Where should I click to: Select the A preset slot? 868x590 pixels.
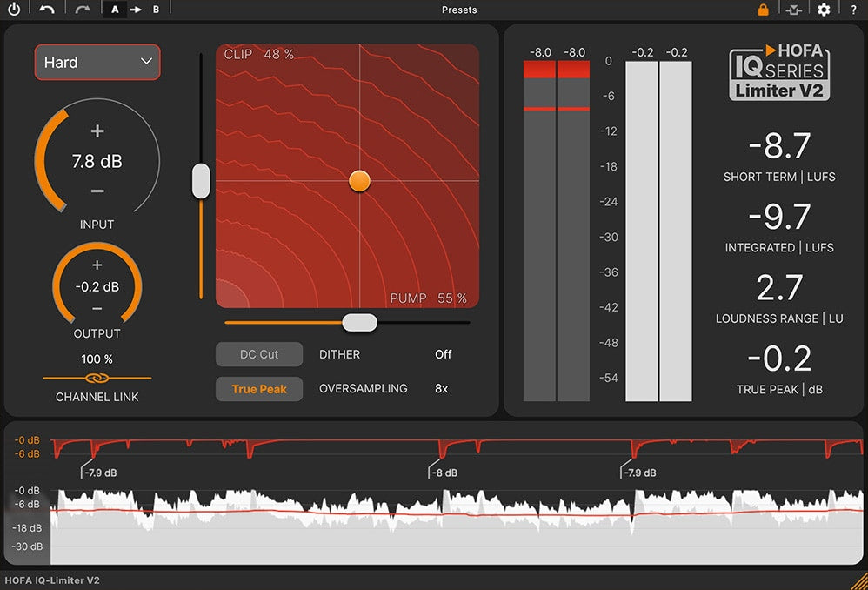pos(115,10)
